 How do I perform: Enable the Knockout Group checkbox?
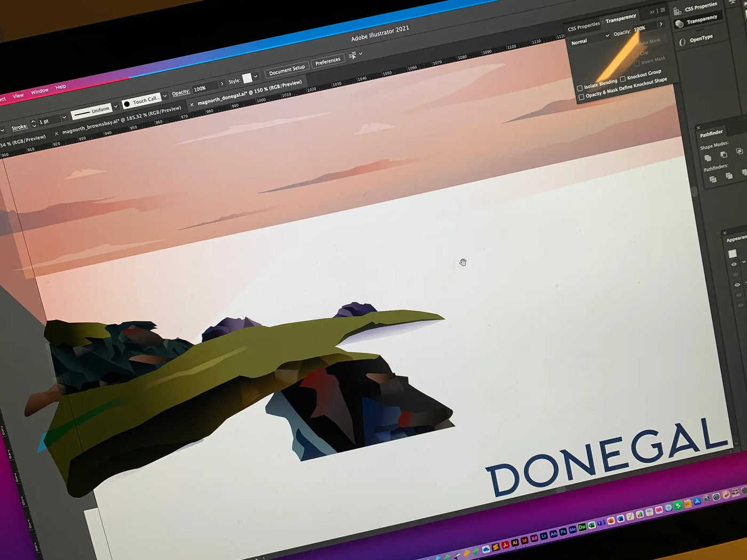click(x=623, y=79)
